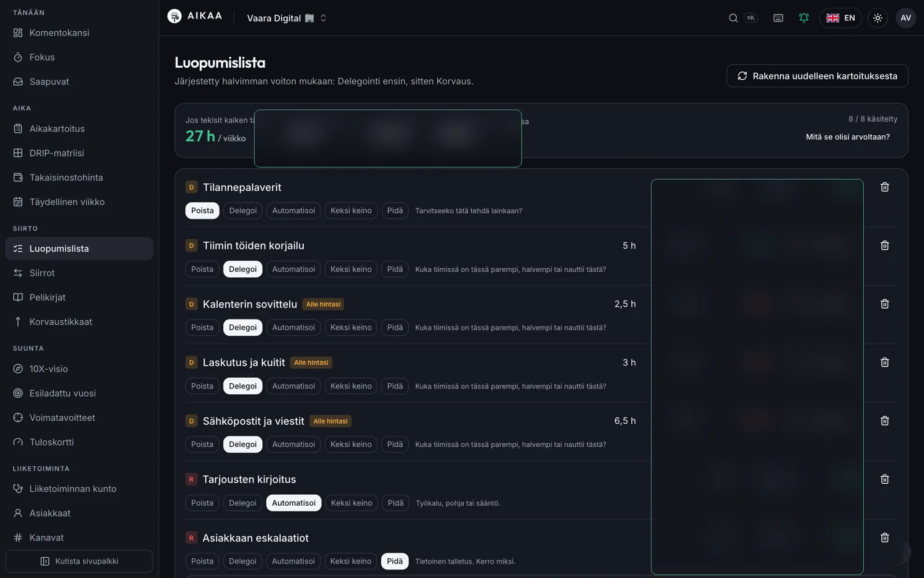This screenshot has height=578, width=924.
Task: Go to Pelikirjat
Action: [79, 297]
